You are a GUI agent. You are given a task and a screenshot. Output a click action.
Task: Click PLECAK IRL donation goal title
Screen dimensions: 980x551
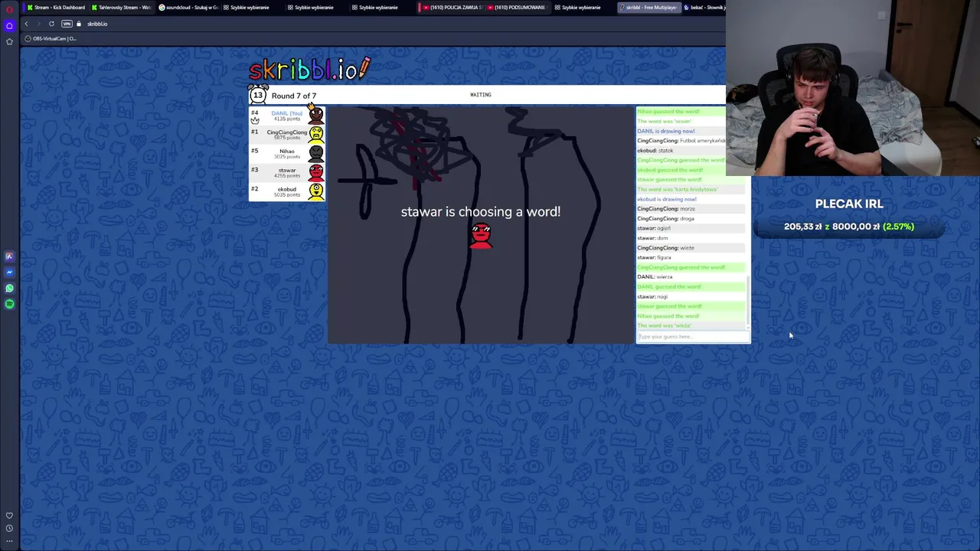click(x=849, y=204)
